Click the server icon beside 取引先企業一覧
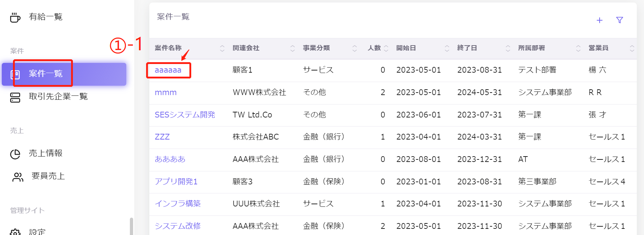Screen dimensions: 644x235 (x=15, y=97)
